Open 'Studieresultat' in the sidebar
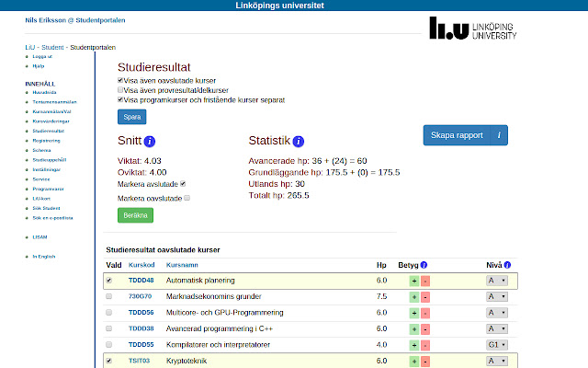This screenshot has height=368, width=588. pos(49,131)
